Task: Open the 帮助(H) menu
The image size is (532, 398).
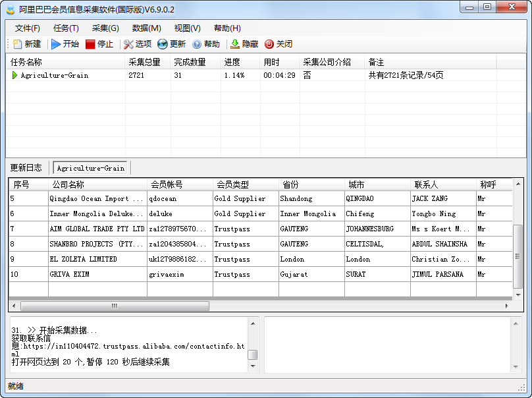Action: point(227,28)
